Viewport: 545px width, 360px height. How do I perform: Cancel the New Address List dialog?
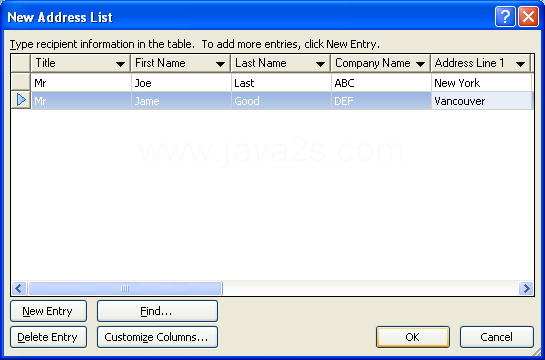[497, 337]
